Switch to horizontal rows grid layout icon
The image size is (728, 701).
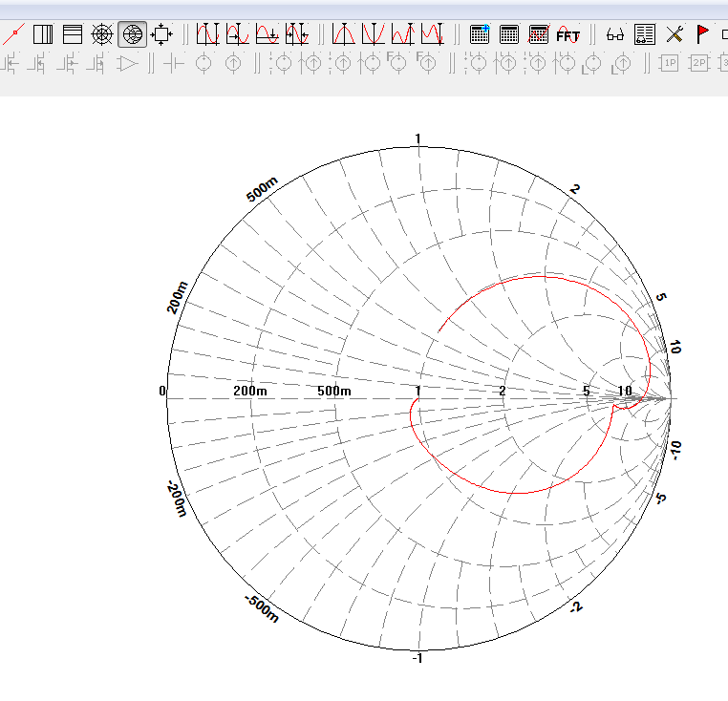[x=73, y=34]
